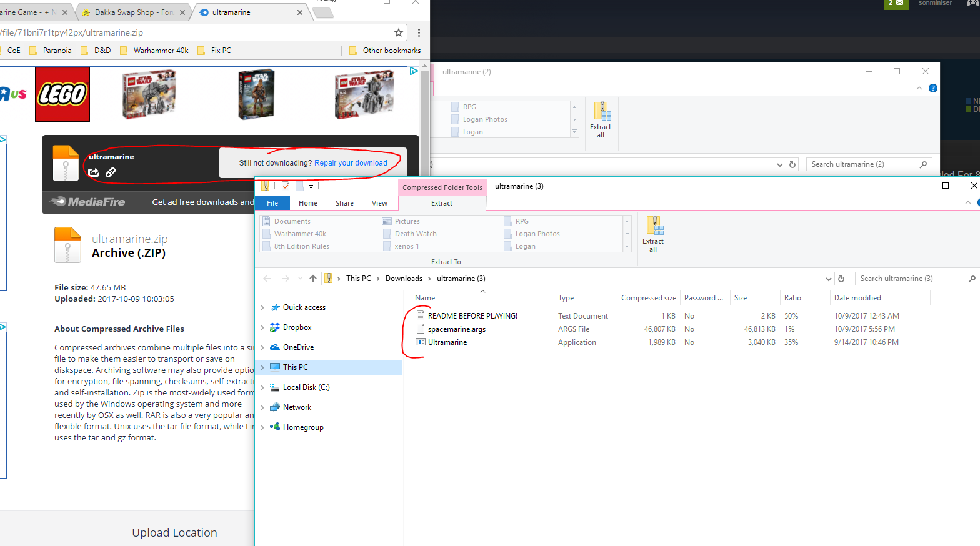Click the help question mark icon
This screenshot has height=546, width=980.
(x=933, y=88)
